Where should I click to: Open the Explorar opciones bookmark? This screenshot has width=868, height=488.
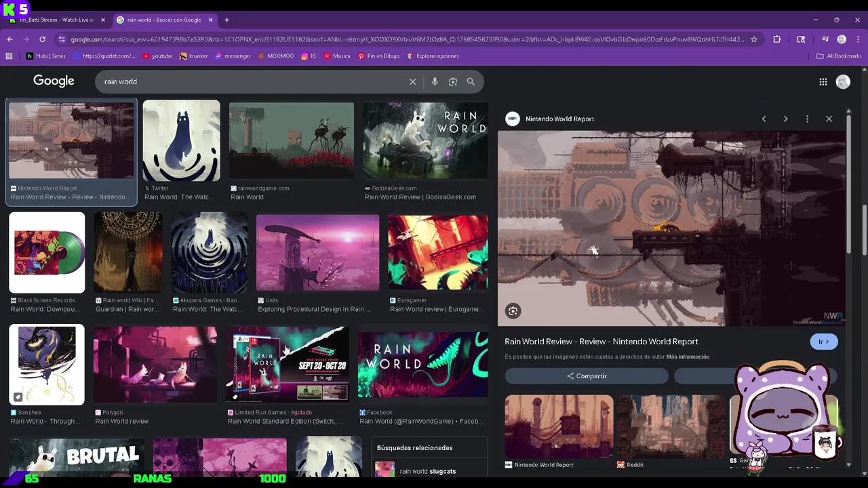433,56
